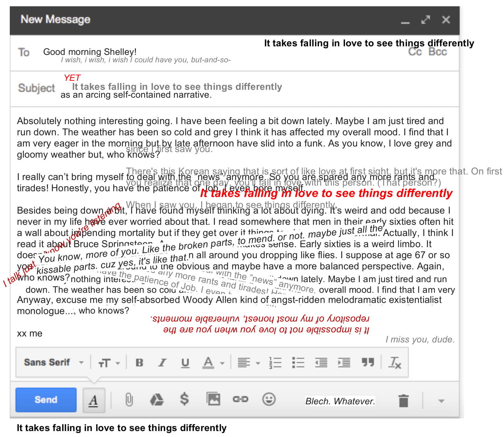
Task: Insert files using Google Drive
Action: pyautogui.click(x=156, y=400)
